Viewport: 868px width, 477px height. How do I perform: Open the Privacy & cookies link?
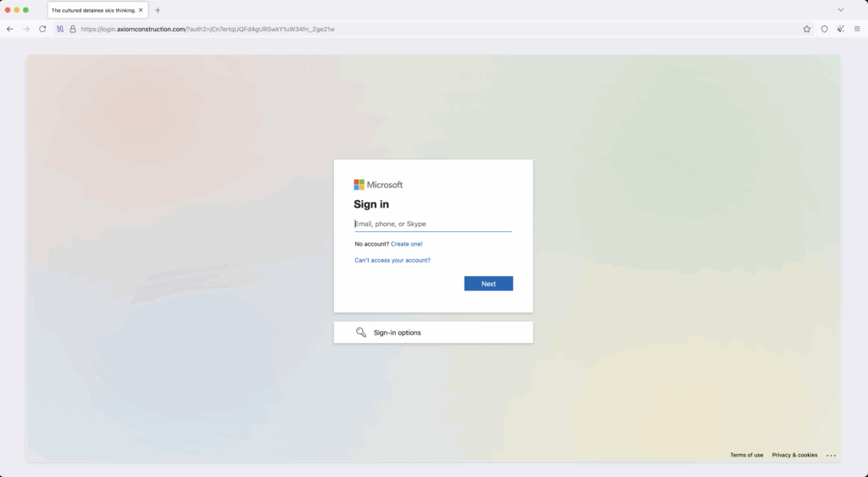click(x=794, y=455)
